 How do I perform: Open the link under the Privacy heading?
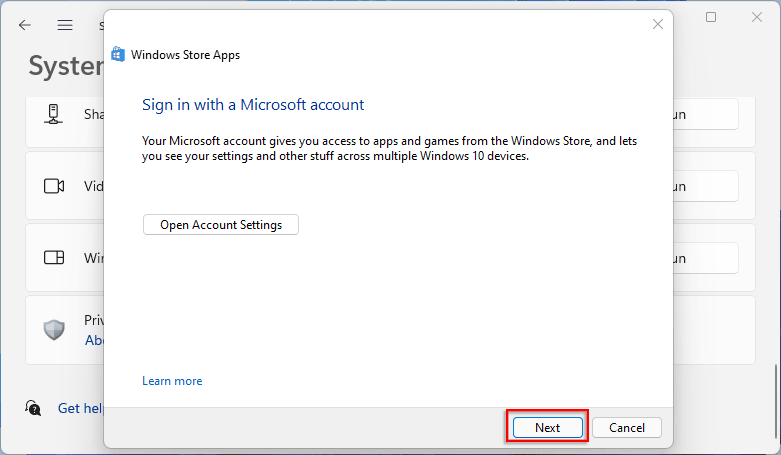(x=94, y=340)
